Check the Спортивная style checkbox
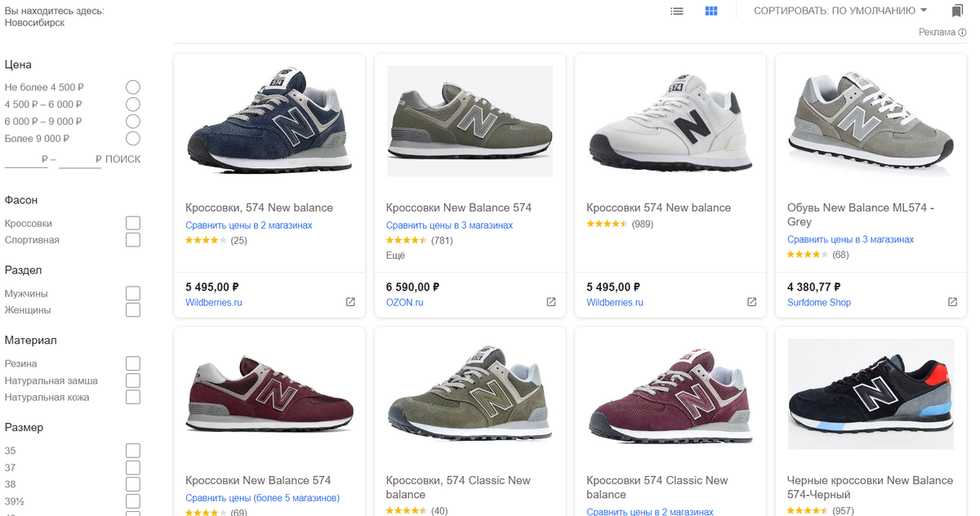Viewport: 980px width, 516px height. coord(133,240)
